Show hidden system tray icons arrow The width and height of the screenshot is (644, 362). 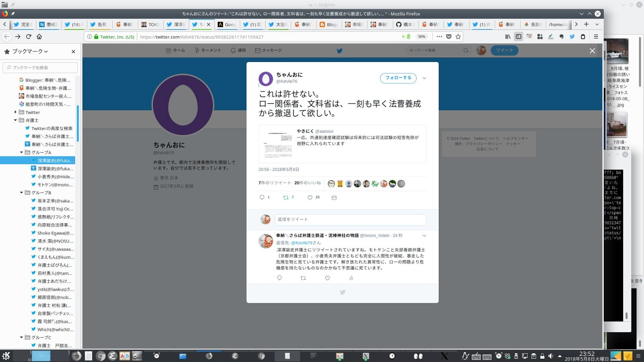[559, 356]
